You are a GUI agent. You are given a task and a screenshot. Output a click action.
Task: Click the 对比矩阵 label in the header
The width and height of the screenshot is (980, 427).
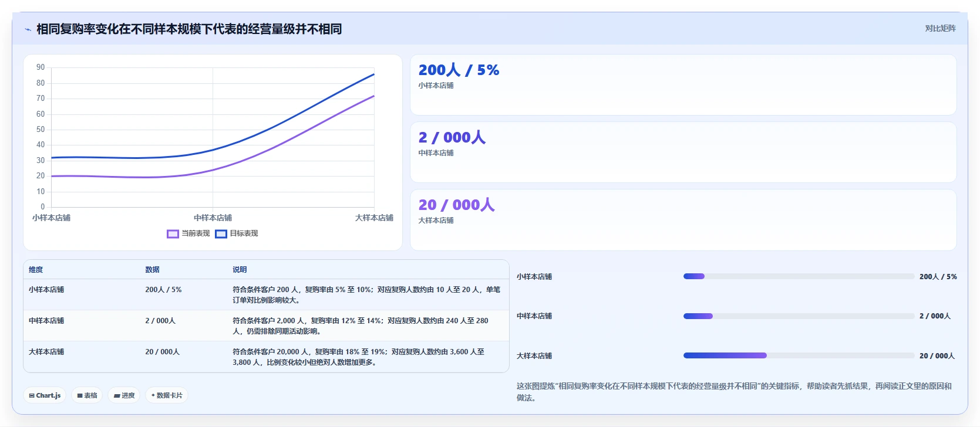click(x=940, y=28)
